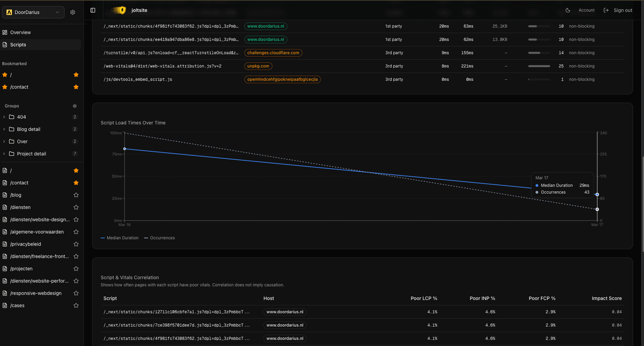644x346 pixels.
Task: Star the /cases page
Action: tap(76, 305)
